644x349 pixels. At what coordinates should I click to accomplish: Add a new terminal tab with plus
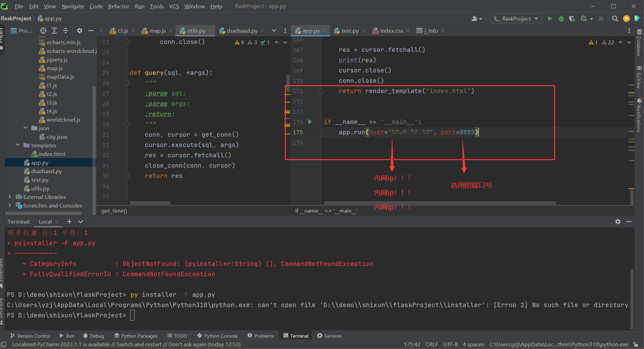pyautogui.click(x=69, y=222)
